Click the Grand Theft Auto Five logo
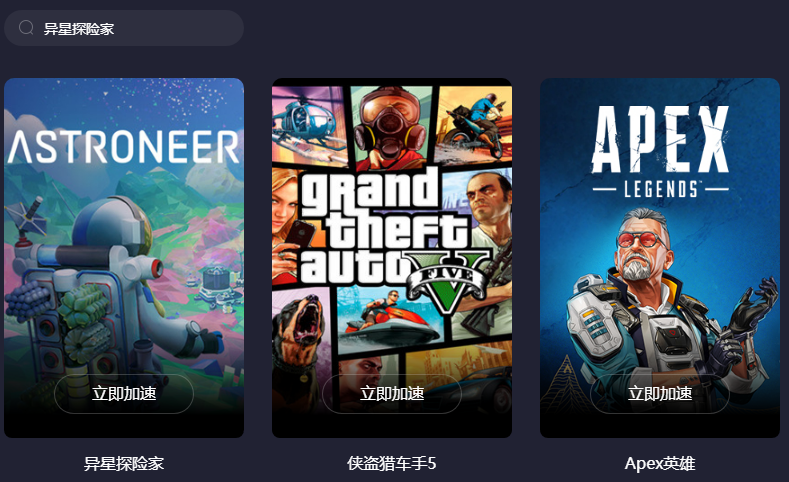Screen dimensions: 789x482 [x=392, y=236]
